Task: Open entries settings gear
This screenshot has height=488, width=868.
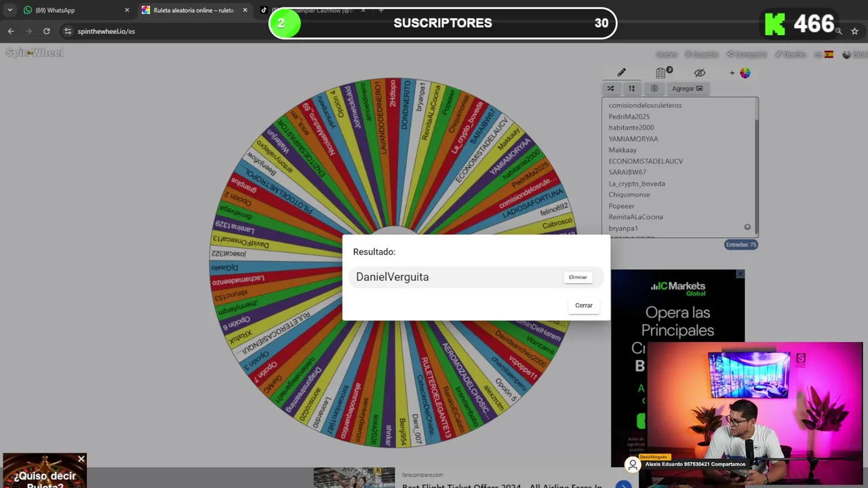Action: [654, 89]
